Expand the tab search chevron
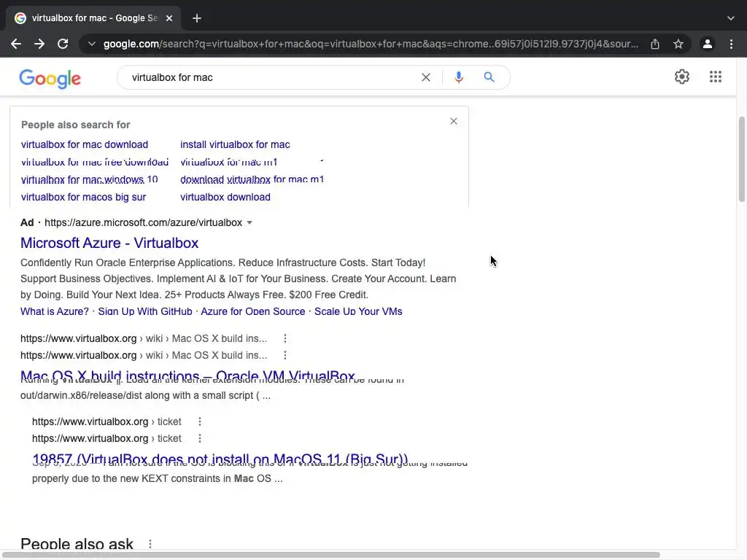Image resolution: width=747 pixels, height=560 pixels. (x=731, y=18)
